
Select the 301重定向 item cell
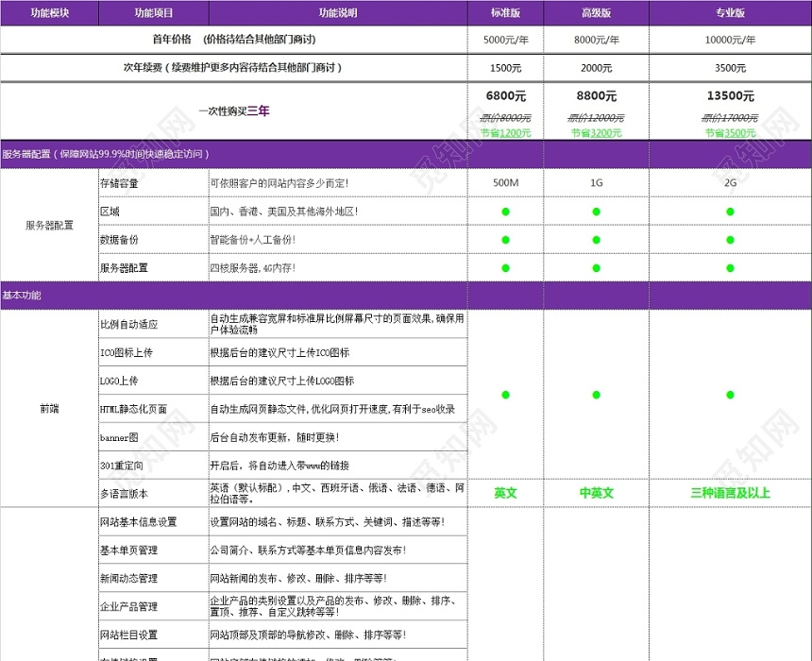coord(154,466)
